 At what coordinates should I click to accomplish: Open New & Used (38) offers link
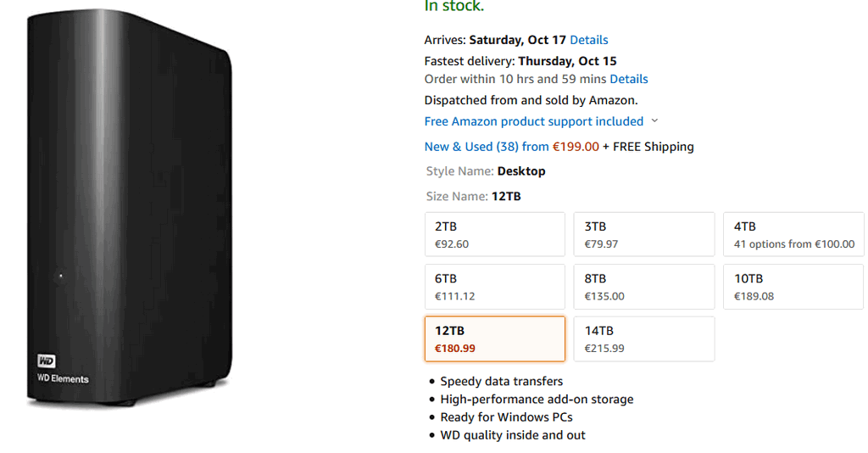(487, 147)
